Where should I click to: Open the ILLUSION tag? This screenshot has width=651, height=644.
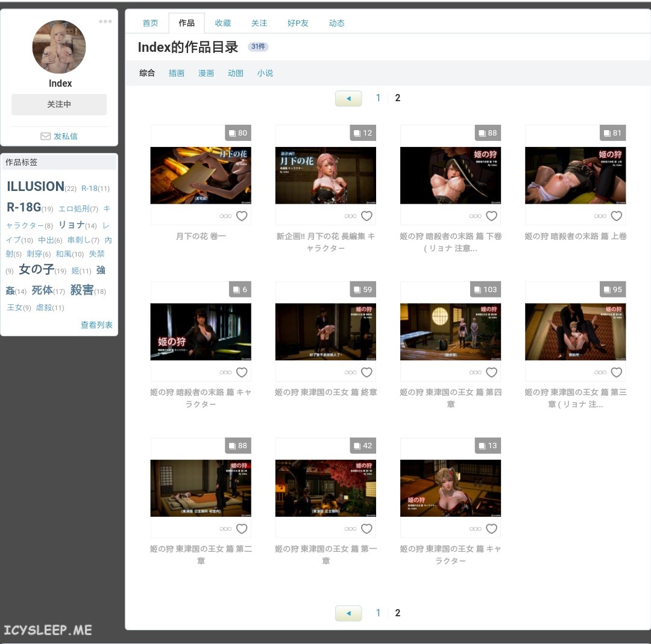pos(36,186)
